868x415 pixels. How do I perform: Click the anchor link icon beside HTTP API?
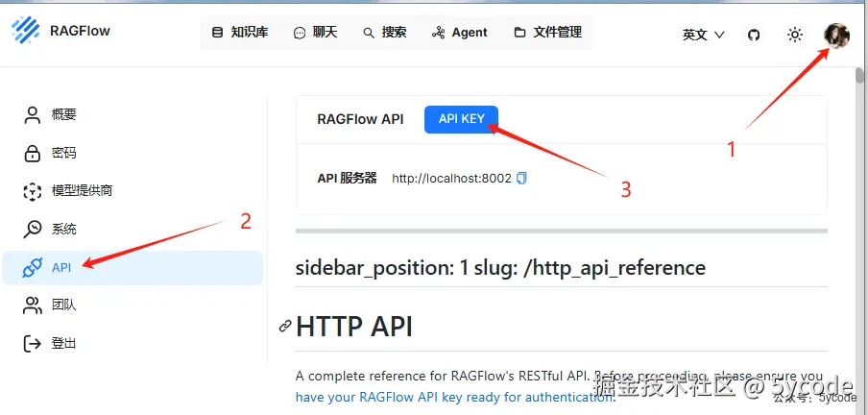click(x=285, y=326)
